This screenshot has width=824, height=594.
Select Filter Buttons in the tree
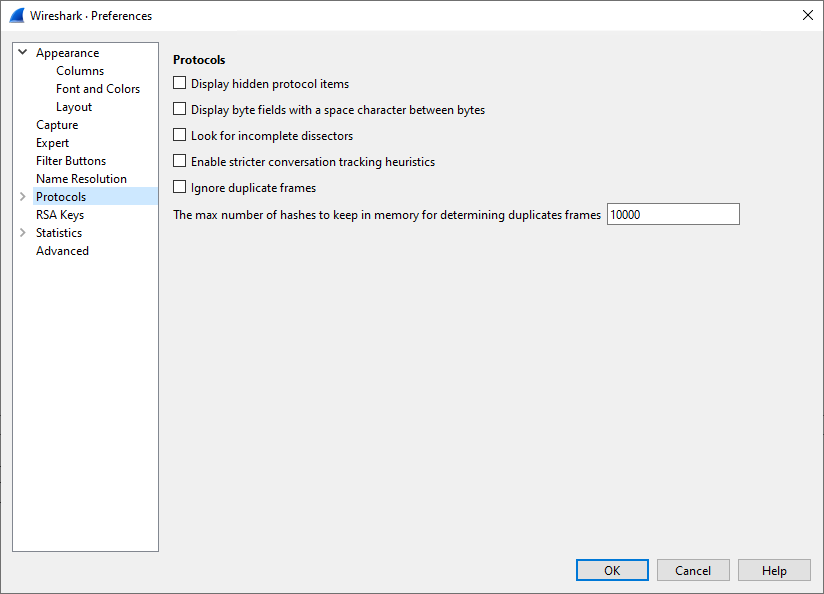71,161
